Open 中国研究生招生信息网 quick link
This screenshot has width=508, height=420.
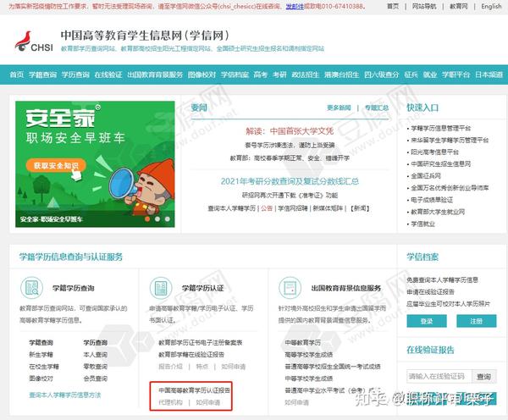(x=440, y=164)
